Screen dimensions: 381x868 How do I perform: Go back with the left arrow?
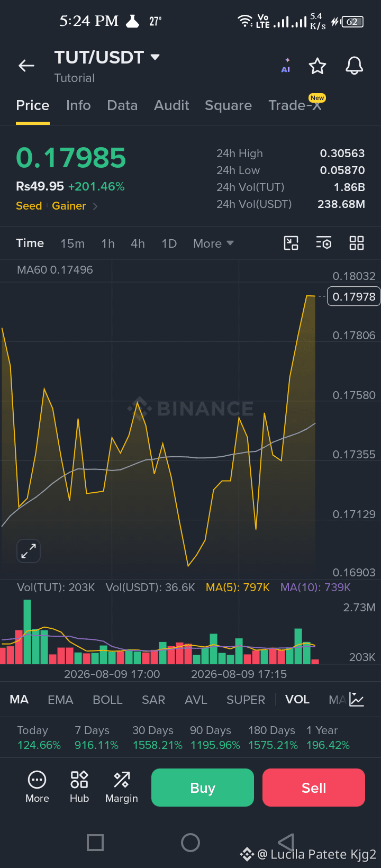26,66
